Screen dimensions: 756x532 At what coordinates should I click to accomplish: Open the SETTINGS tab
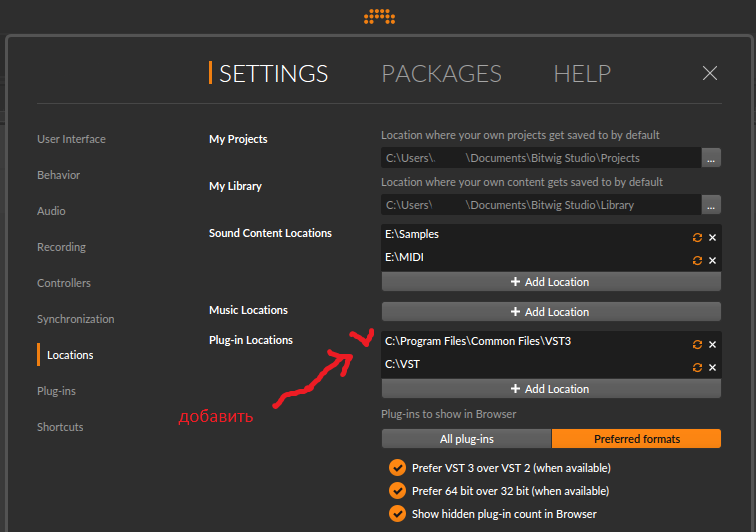[273, 73]
